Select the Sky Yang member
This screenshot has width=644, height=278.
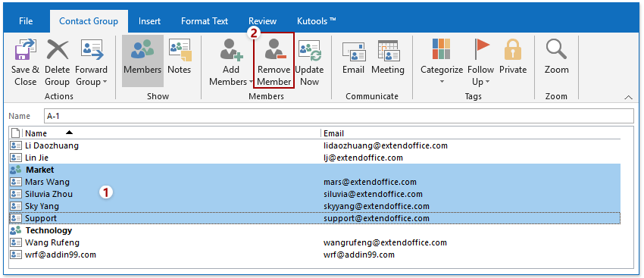(314, 206)
